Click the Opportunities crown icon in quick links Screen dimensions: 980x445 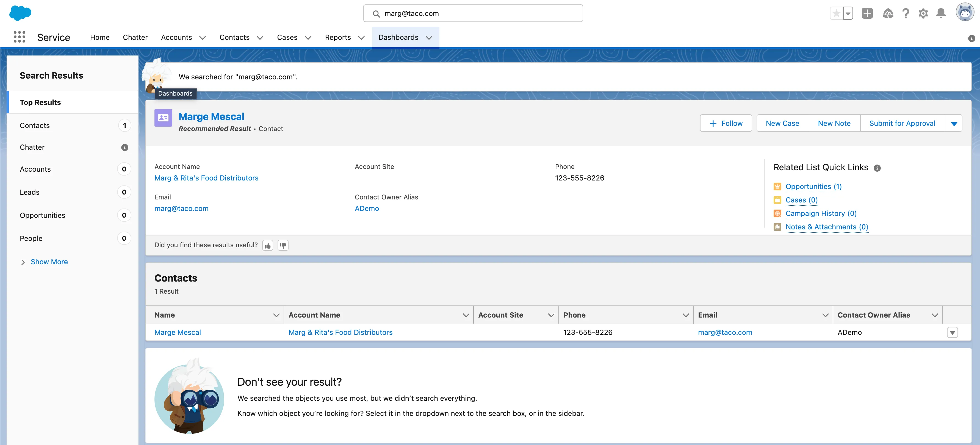pos(777,186)
